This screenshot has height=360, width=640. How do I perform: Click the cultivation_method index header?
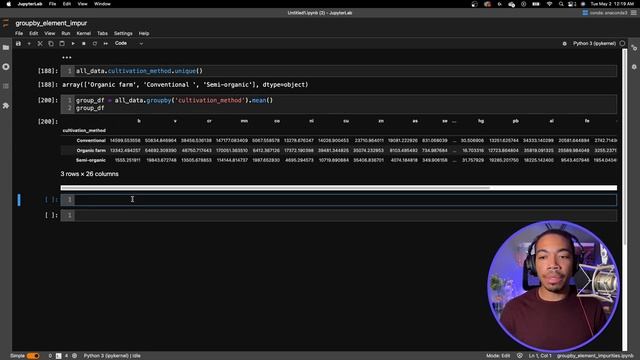(x=84, y=131)
